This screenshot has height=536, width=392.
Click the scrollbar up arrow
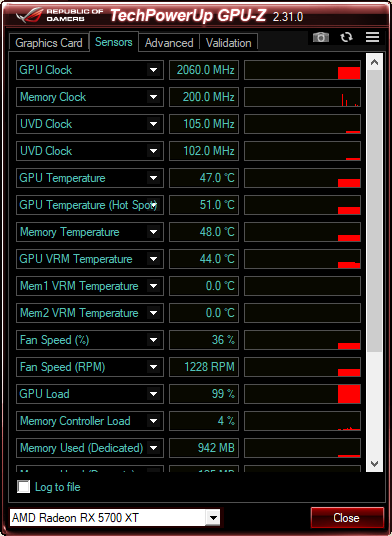374,62
